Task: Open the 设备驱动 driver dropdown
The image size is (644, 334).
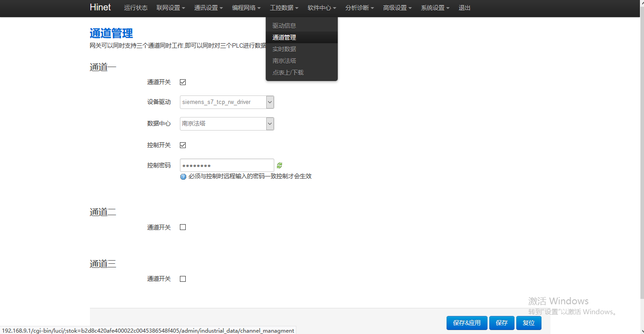Action: click(x=227, y=102)
